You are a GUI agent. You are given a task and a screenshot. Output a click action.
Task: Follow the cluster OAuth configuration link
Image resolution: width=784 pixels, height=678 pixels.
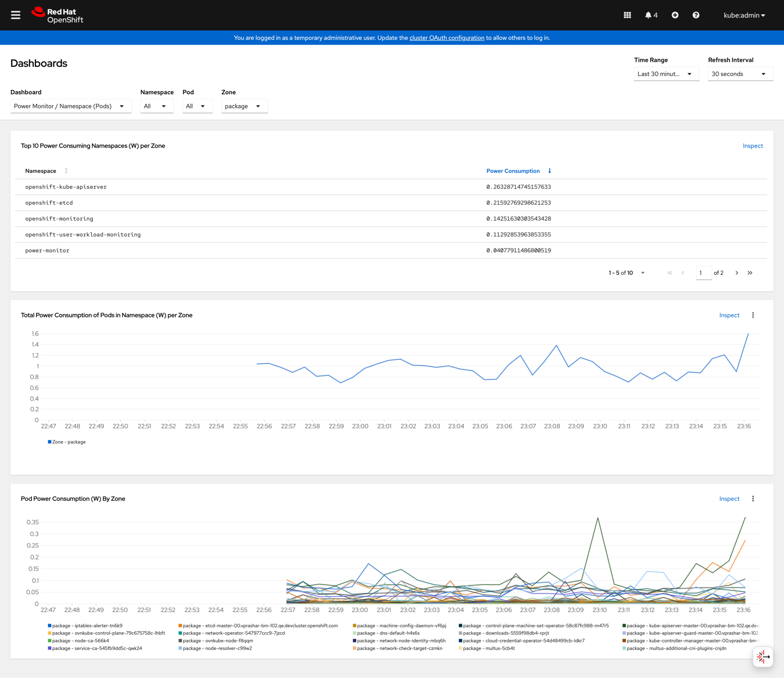(x=446, y=38)
